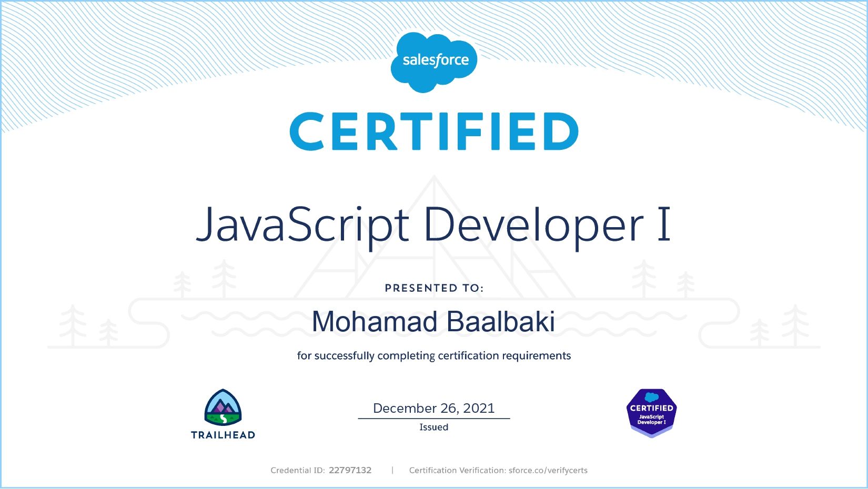
Task: Click the large CERTIFIED heading
Action: pyautogui.click(x=434, y=131)
